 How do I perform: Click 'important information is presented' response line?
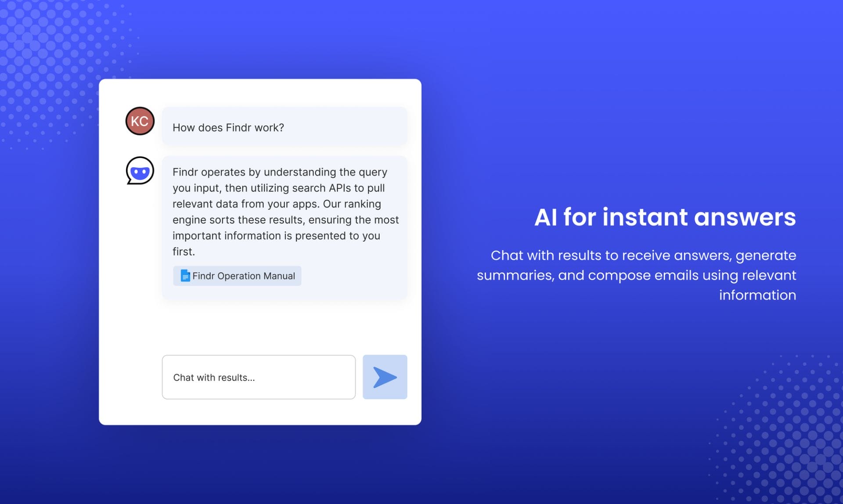[276, 236]
